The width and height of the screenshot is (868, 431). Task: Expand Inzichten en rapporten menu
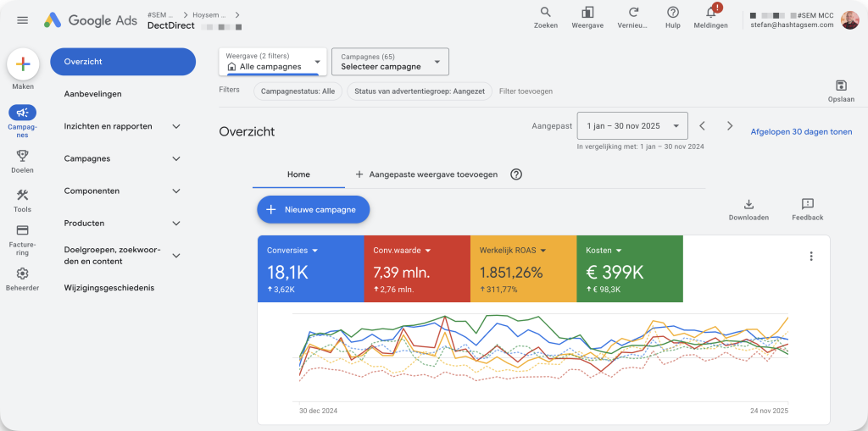pyautogui.click(x=123, y=126)
